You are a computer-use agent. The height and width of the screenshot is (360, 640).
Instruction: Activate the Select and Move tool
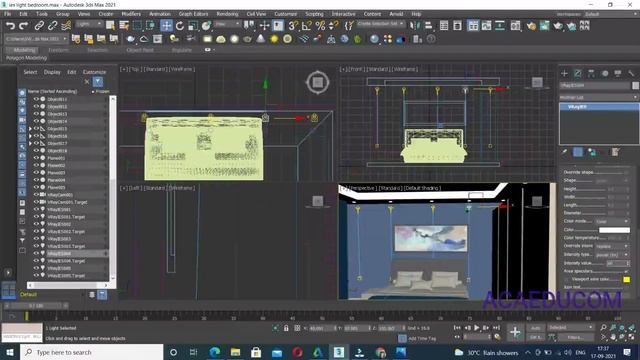click(x=166, y=26)
